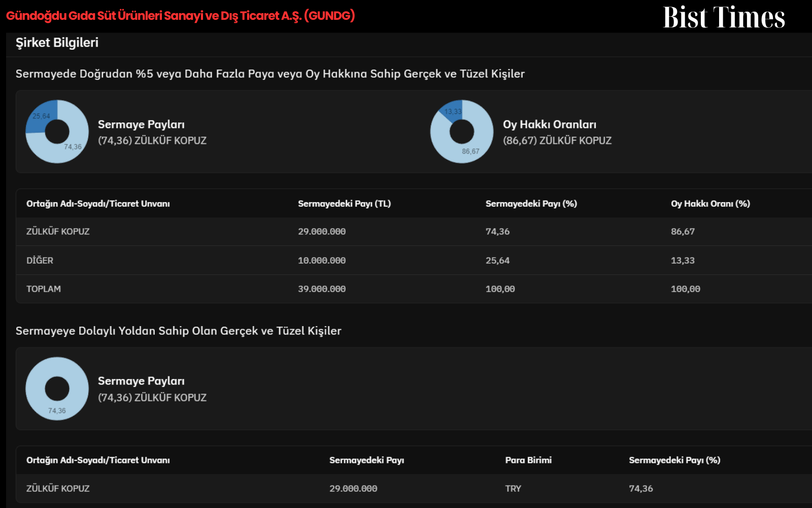
Task: Click the 13,33 voting right cell
Action: coord(683,261)
